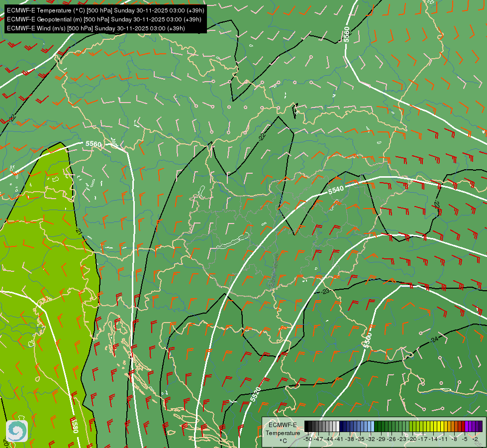Click the -26 value on the temperature legend
The width and height of the screenshot is (487, 448).
point(392,439)
